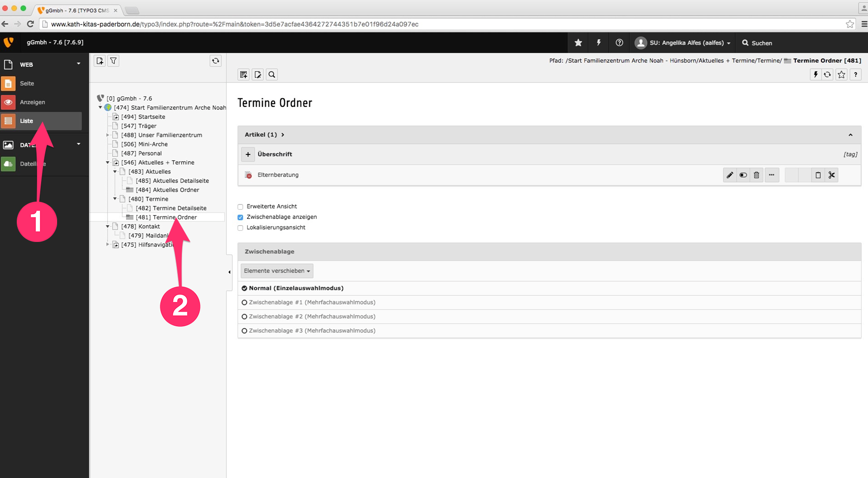Add new record with plus button beside Überschrift
Screen dimensions: 868x478
coord(248,155)
